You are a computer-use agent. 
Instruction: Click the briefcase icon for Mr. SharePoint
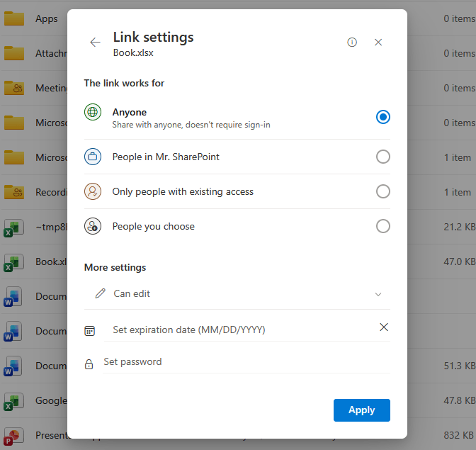coord(93,157)
